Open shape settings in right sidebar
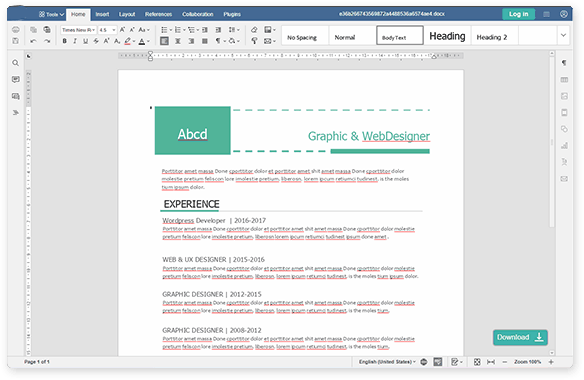The height and width of the screenshot is (380, 584). (x=564, y=129)
